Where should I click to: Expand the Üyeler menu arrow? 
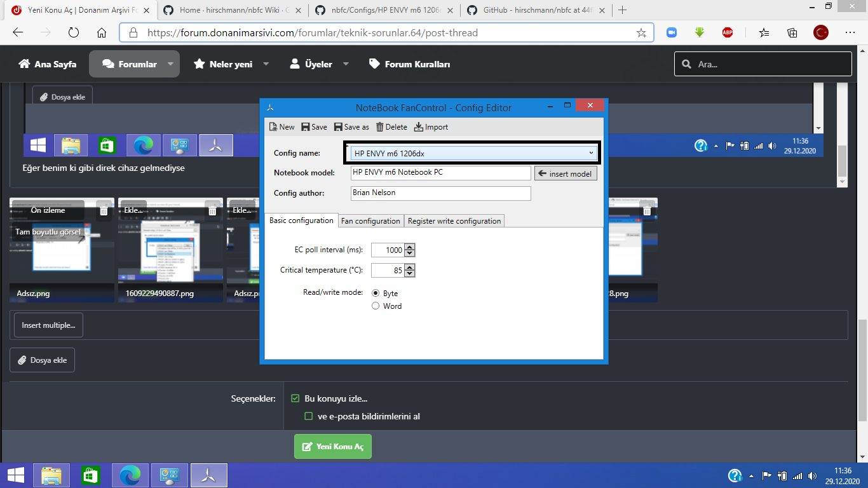pos(346,64)
